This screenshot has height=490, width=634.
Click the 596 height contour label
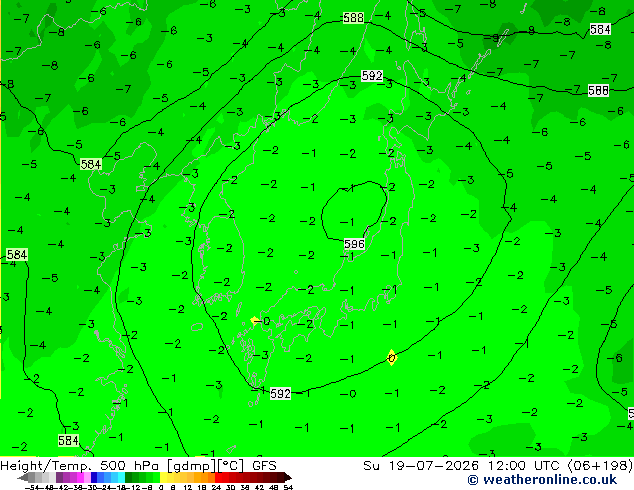[354, 244]
